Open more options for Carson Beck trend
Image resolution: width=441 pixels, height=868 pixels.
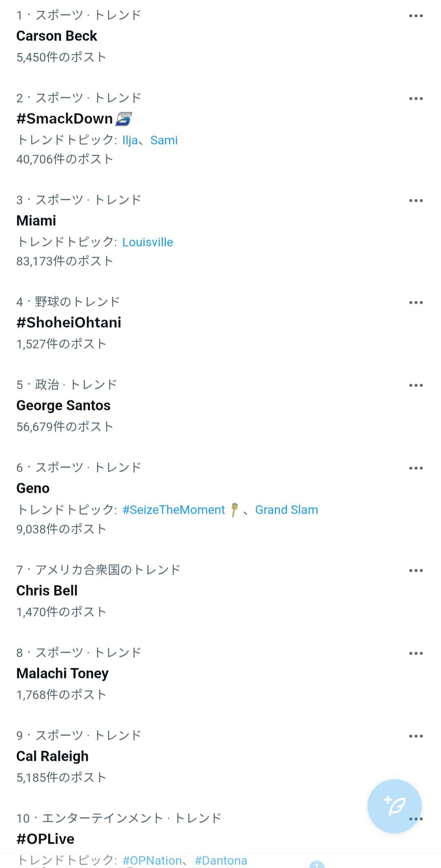(416, 16)
